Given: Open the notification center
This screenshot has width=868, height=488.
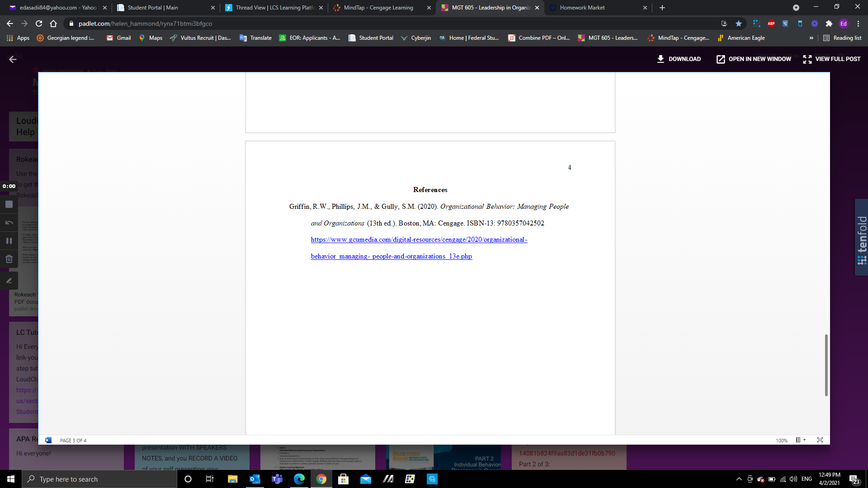Looking at the screenshot, I should [854, 479].
